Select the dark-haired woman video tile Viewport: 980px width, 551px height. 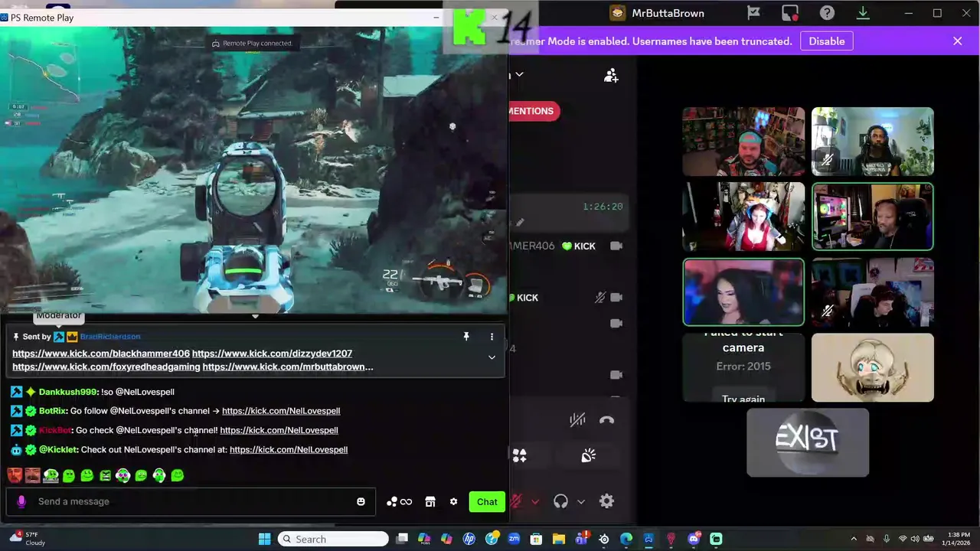tap(743, 292)
